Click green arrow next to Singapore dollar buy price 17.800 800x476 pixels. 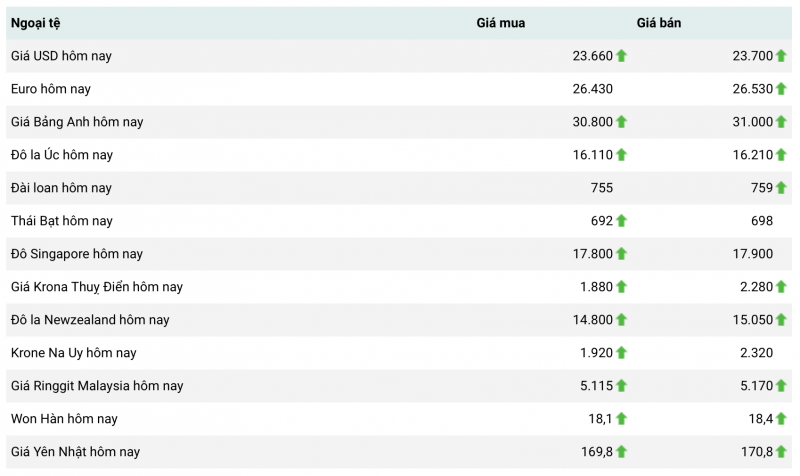pos(621,254)
